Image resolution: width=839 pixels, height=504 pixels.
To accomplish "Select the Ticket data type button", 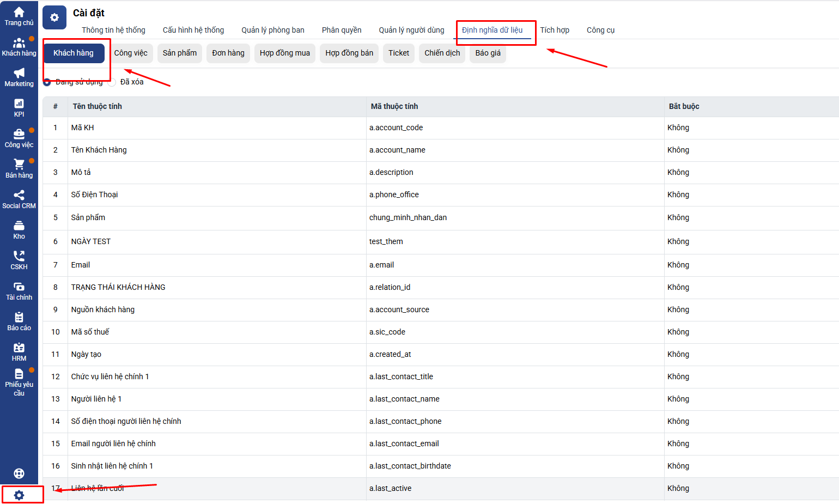I will pos(399,53).
